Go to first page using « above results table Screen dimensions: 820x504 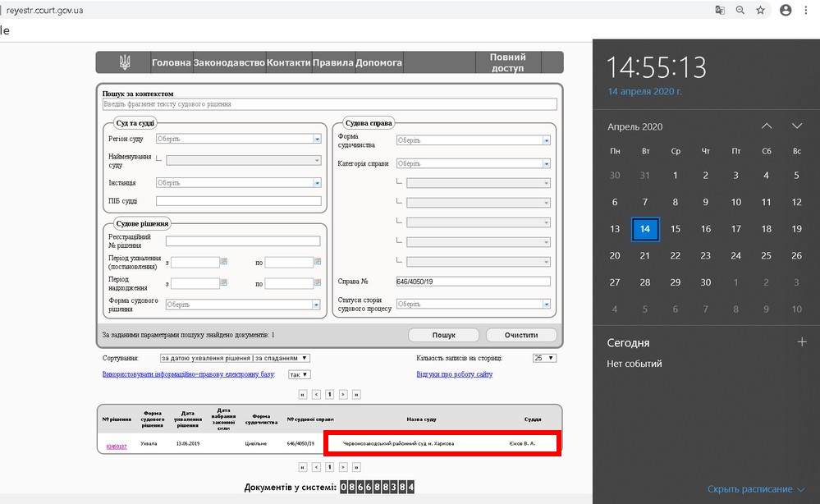click(x=303, y=395)
